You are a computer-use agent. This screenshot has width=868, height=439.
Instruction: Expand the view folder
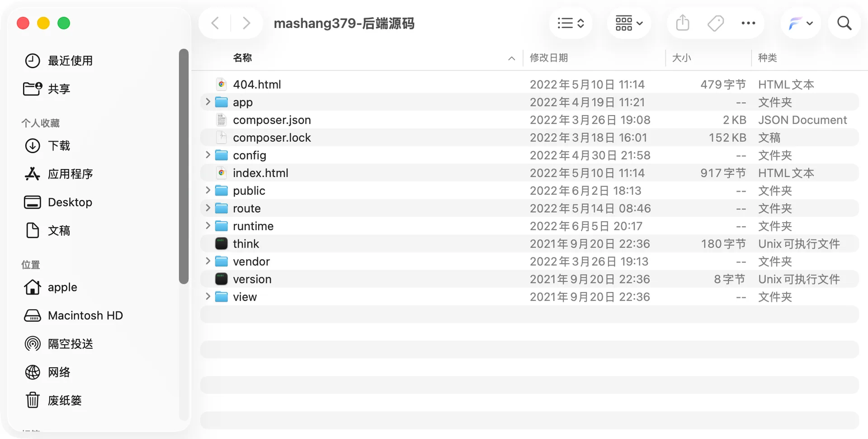pyautogui.click(x=208, y=297)
